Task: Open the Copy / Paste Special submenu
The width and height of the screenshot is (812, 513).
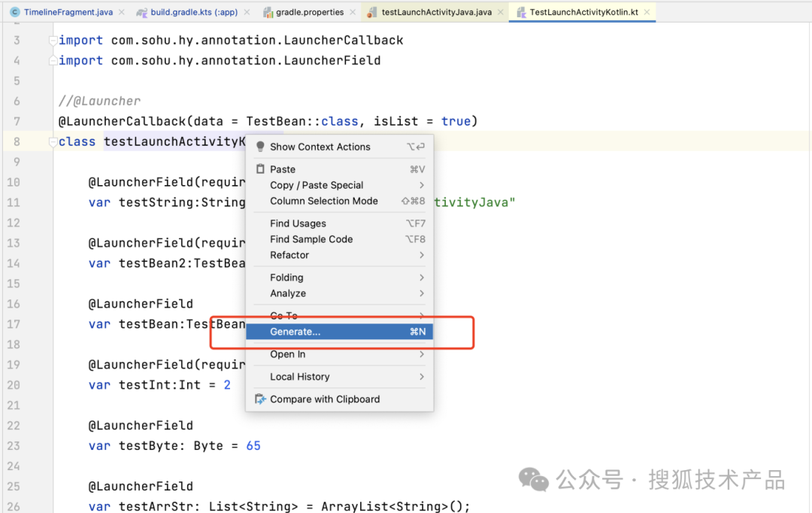Action: coord(340,185)
